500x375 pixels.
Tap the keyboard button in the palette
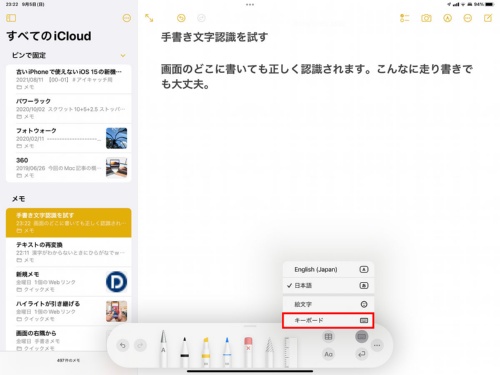pyautogui.click(x=362, y=337)
